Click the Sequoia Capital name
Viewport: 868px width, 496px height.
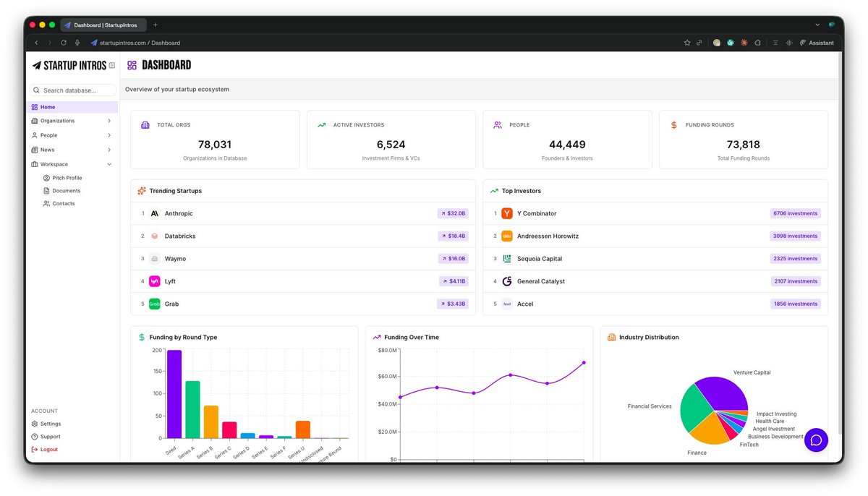(540, 258)
